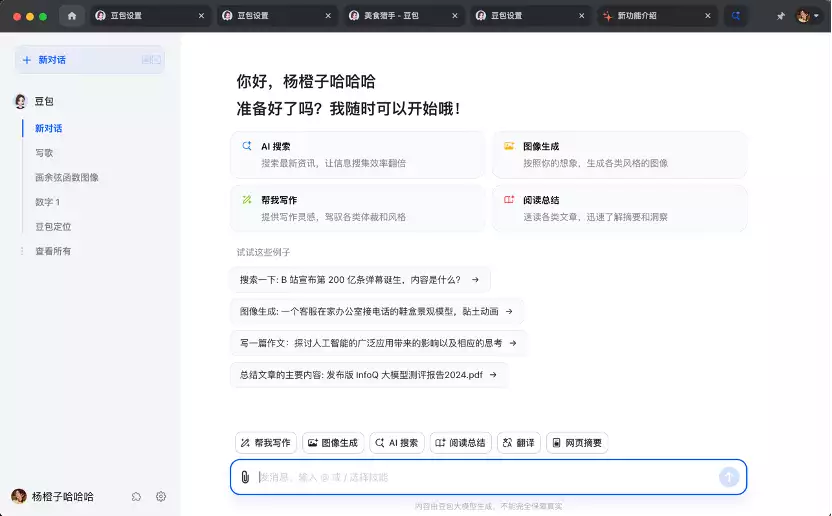Select the 帮我写作 skill chip
832x516 pixels.
click(266, 443)
